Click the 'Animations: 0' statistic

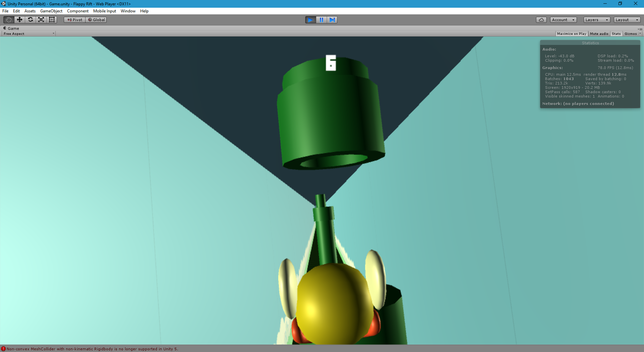(611, 96)
